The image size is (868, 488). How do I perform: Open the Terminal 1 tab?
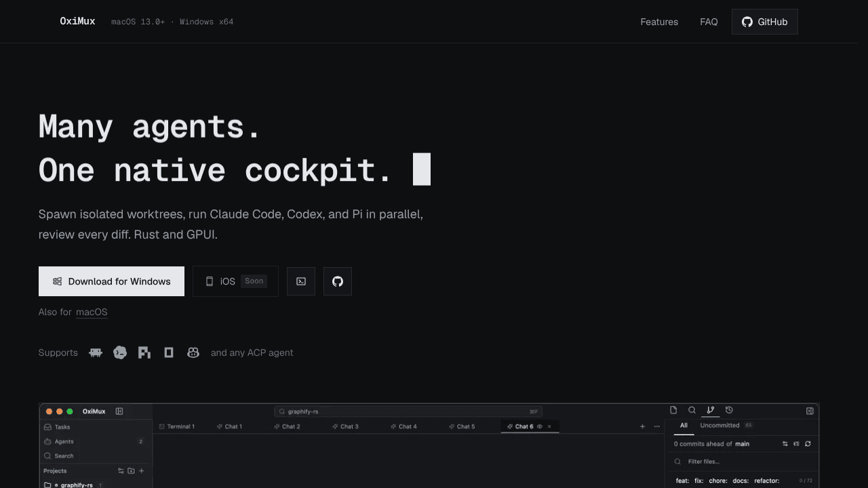click(177, 426)
